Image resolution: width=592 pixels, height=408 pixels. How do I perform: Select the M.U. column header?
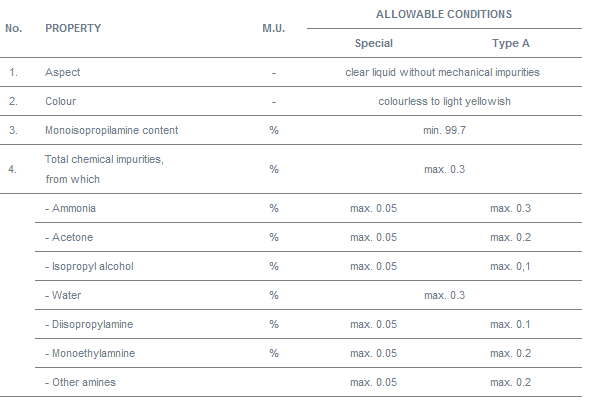[x=274, y=28]
